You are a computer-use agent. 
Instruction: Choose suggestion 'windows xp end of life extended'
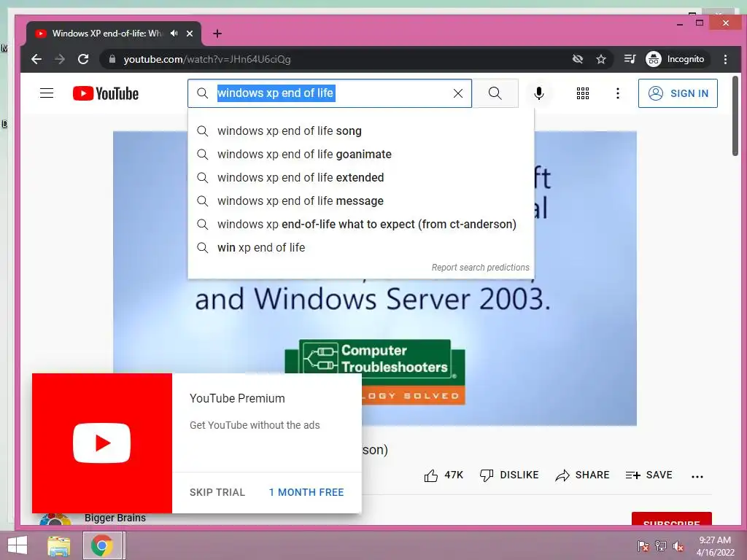coord(361,178)
